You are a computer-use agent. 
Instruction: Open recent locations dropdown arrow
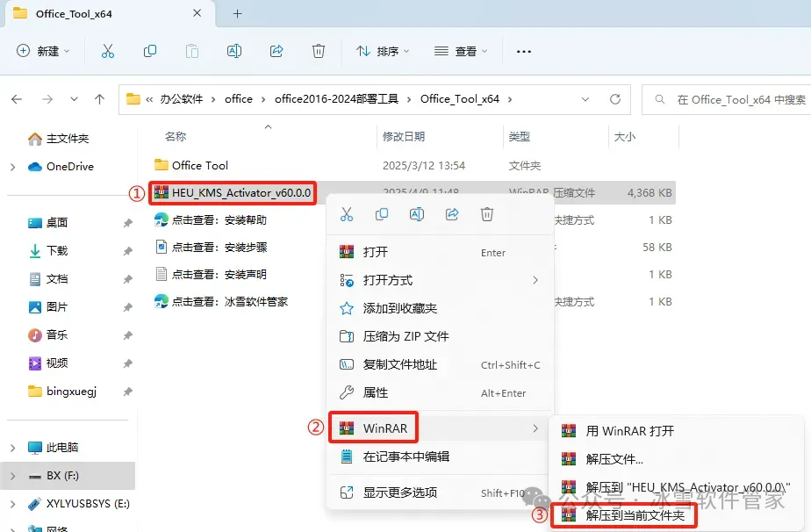74,99
